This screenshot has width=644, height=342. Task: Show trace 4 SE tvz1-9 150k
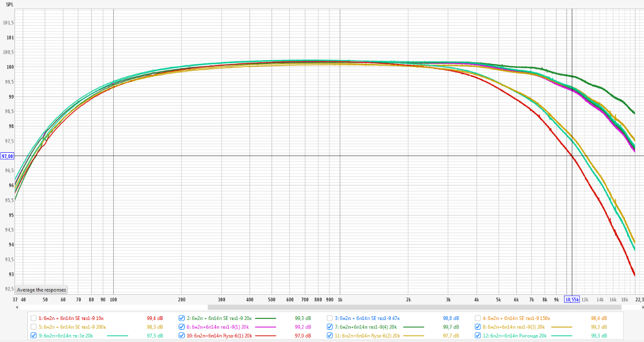(478, 317)
